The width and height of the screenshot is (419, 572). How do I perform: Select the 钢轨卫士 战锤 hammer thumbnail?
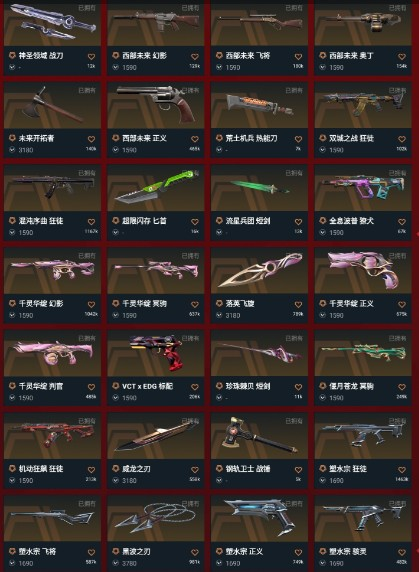point(259,436)
